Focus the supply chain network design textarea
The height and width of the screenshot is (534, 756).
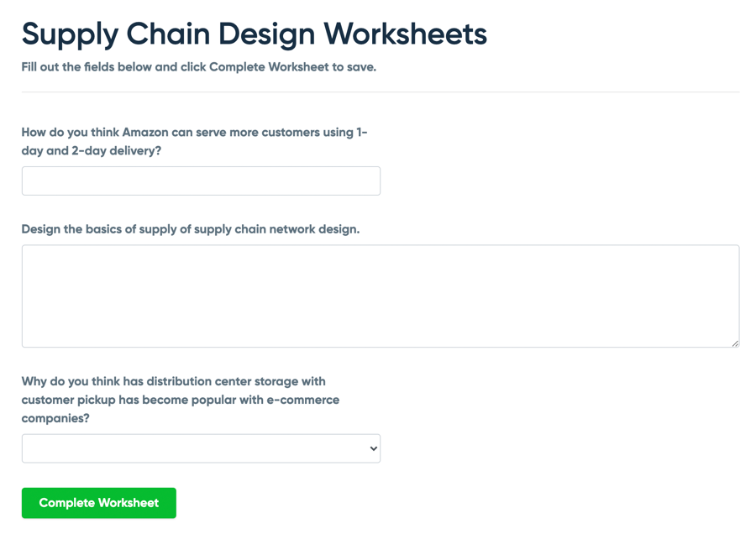[x=380, y=296]
